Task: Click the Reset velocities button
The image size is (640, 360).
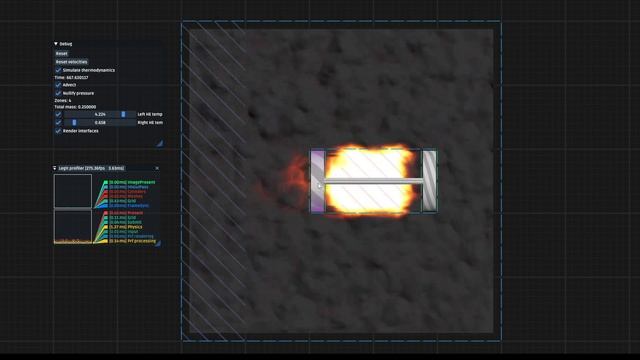Action: click(x=71, y=62)
